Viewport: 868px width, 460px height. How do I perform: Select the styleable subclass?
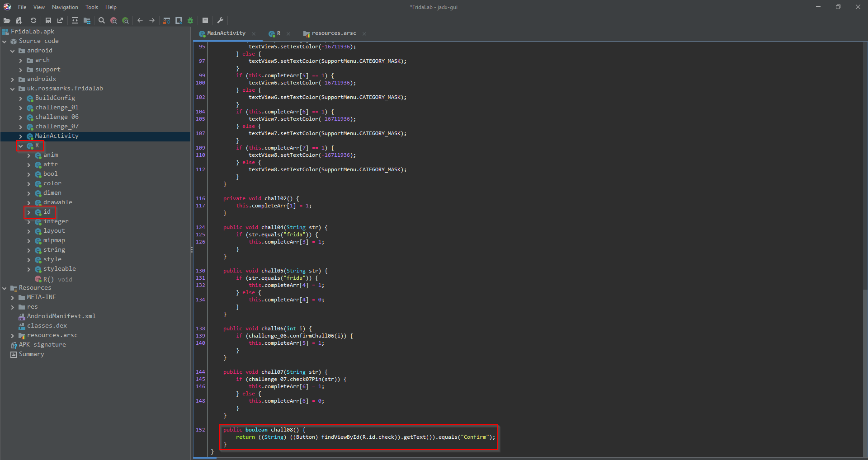pyautogui.click(x=60, y=269)
